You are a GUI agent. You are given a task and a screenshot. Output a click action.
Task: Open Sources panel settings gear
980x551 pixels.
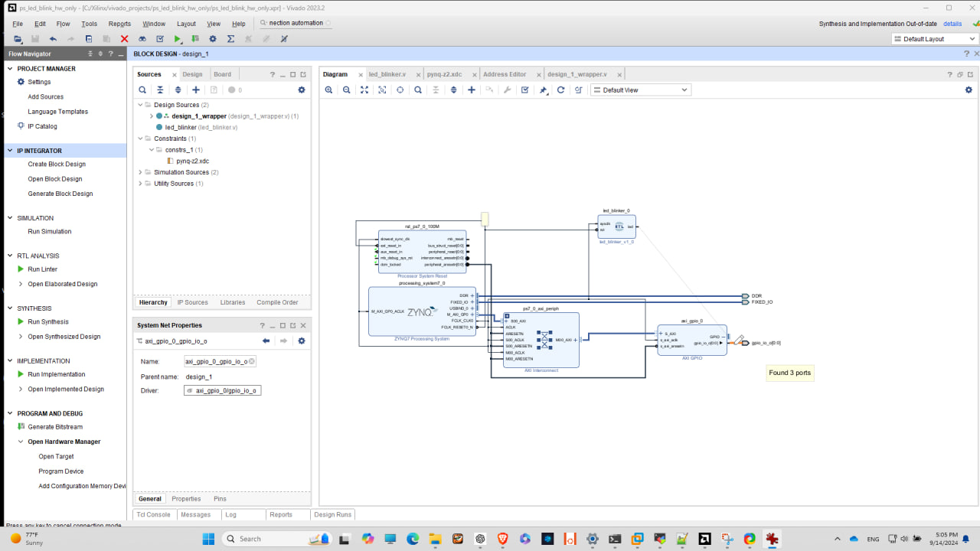pos(302,90)
